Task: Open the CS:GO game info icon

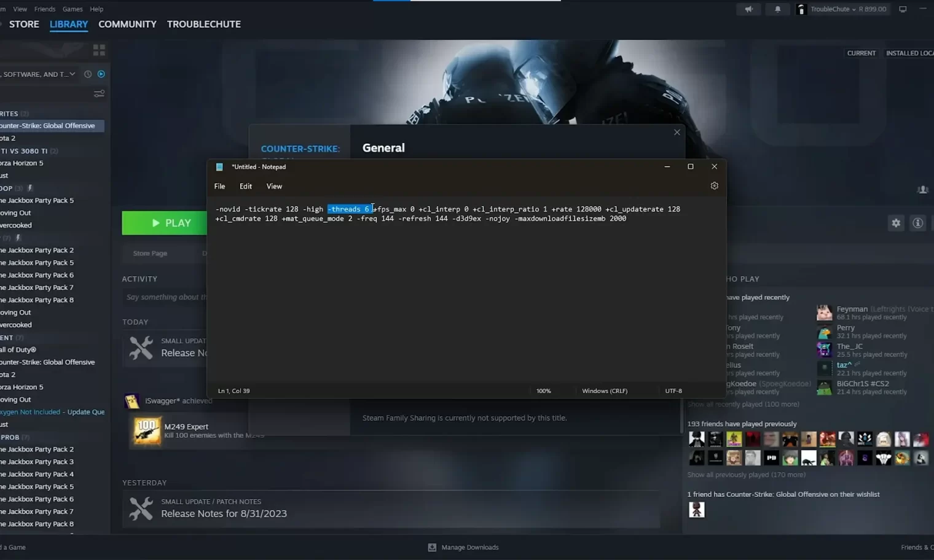Action: tap(917, 223)
